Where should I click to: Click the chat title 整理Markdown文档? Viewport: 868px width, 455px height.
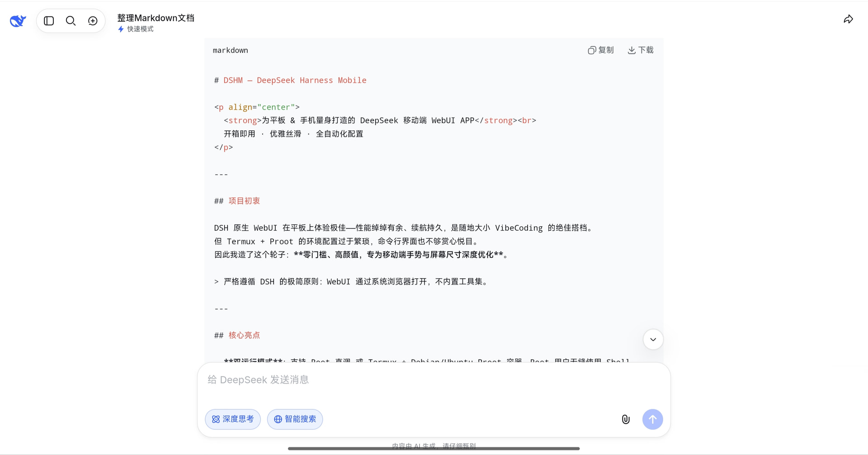click(156, 18)
